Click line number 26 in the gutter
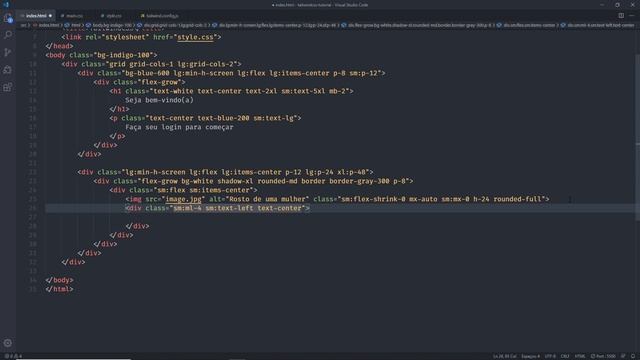Viewport: 640px width, 360px height. click(x=32, y=208)
